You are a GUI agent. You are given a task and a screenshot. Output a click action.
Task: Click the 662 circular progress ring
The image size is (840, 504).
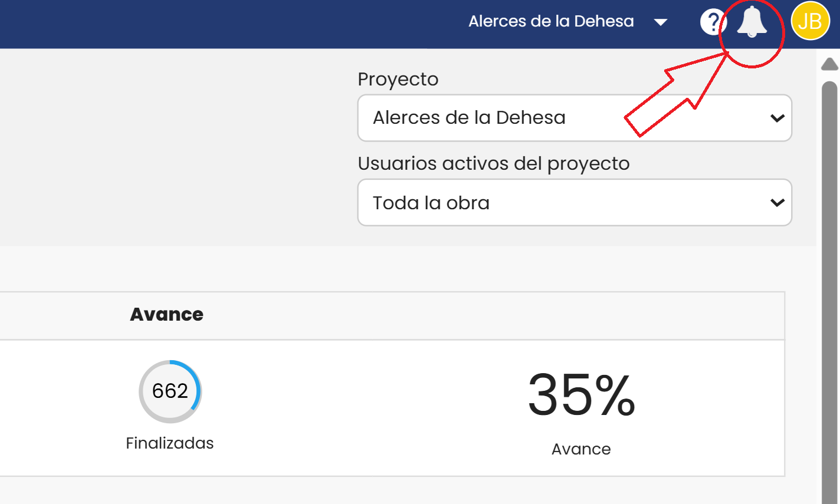pos(170,391)
